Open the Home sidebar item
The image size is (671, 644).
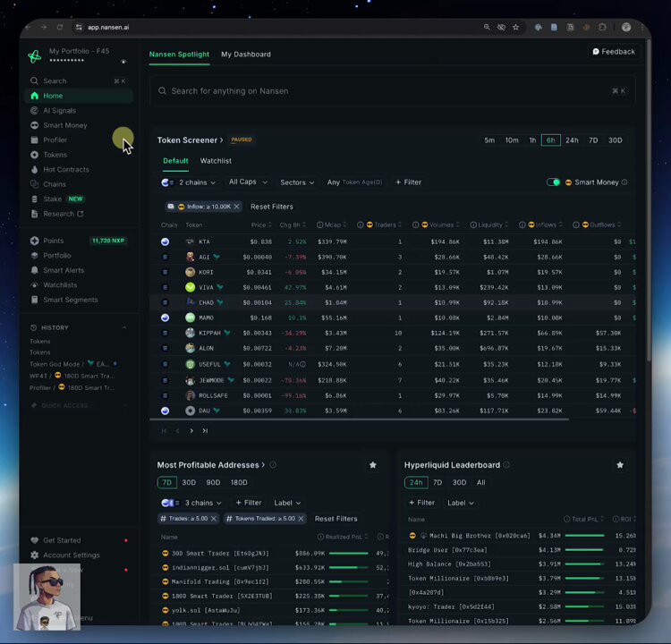[x=79, y=96]
